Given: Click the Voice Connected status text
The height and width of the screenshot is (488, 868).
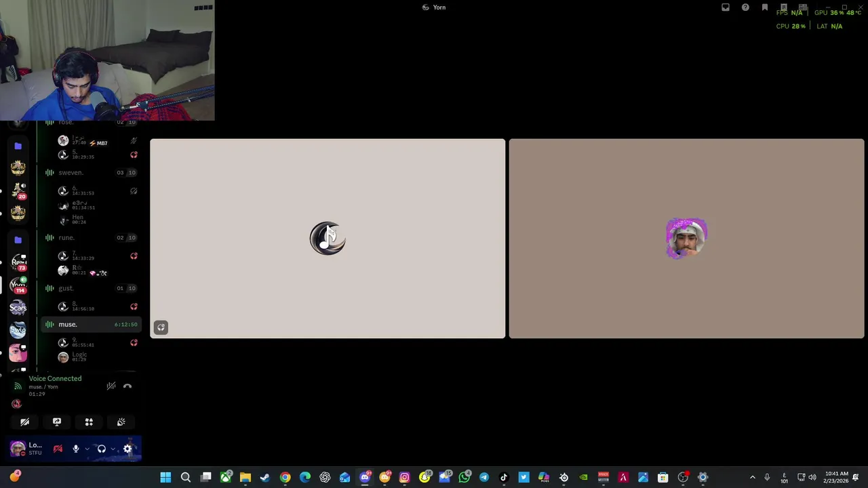Looking at the screenshot, I should pos(55,379).
